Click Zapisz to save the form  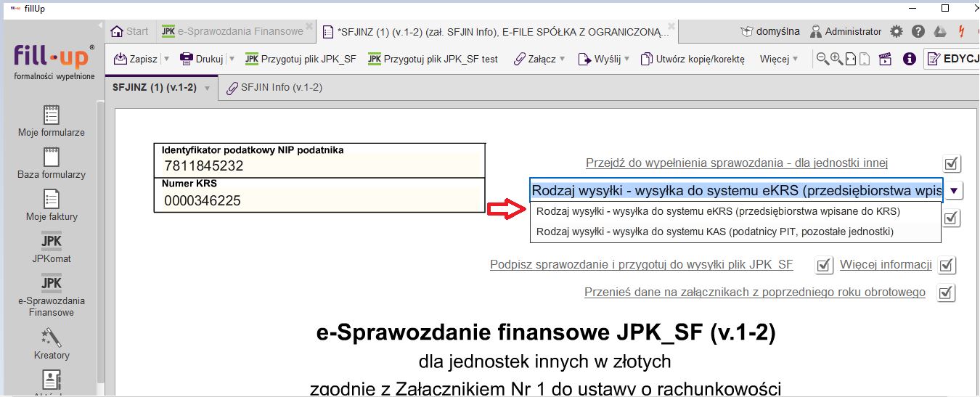coord(136,59)
